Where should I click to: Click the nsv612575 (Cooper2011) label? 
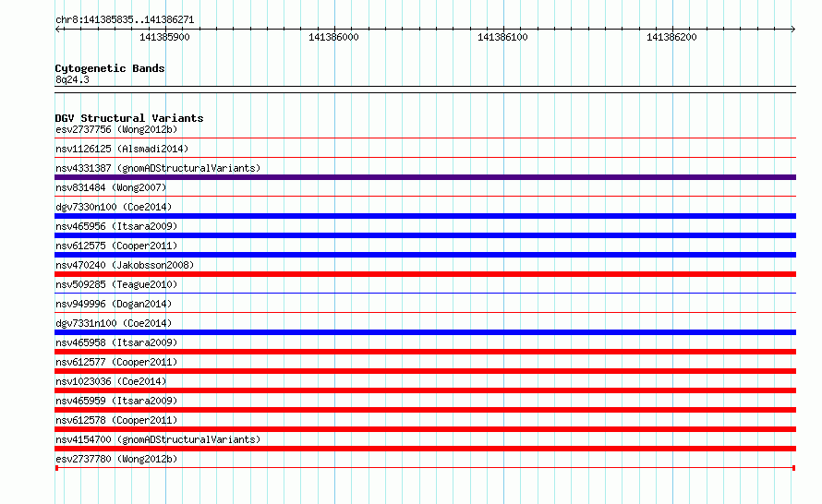pos(116,246)
